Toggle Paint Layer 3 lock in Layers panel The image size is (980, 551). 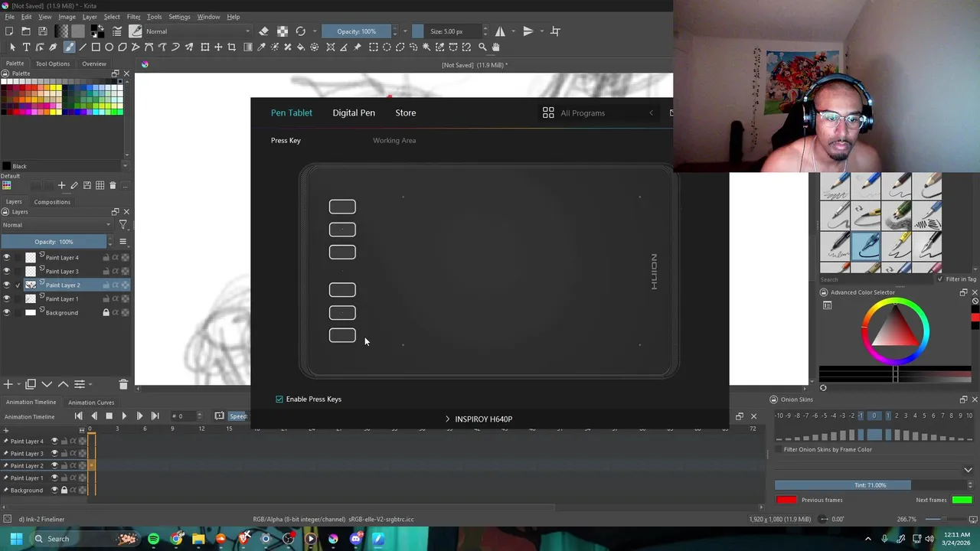[106, 271]
